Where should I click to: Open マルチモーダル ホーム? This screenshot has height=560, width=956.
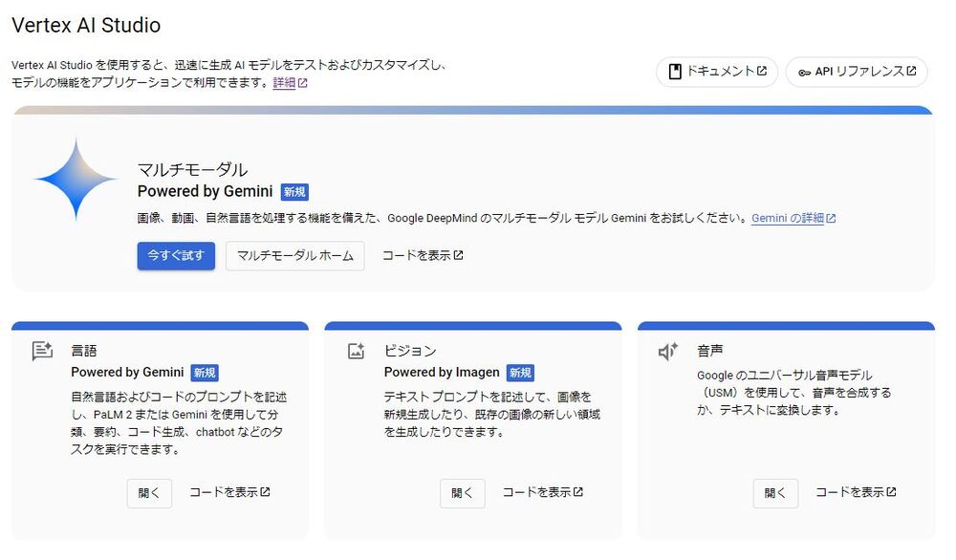pos(294,255)
